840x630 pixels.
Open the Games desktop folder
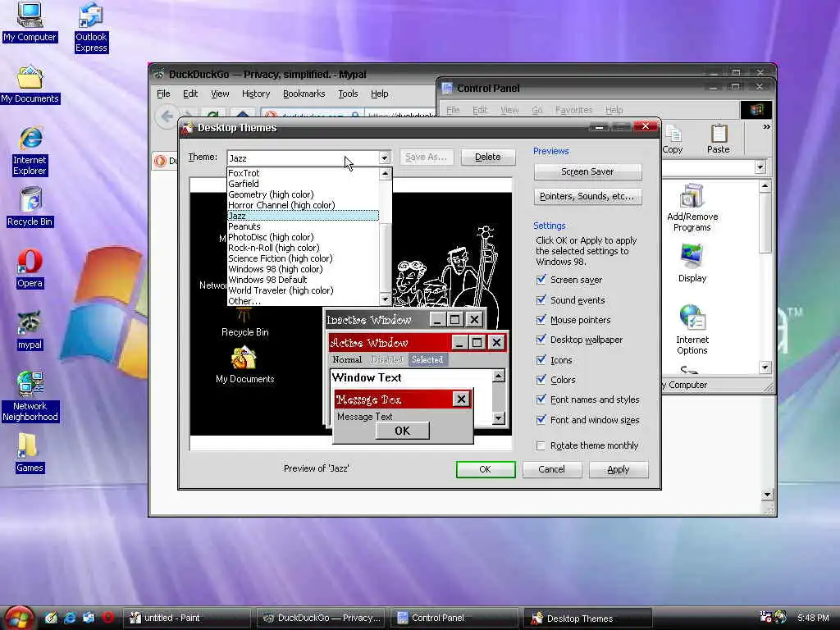30,453
